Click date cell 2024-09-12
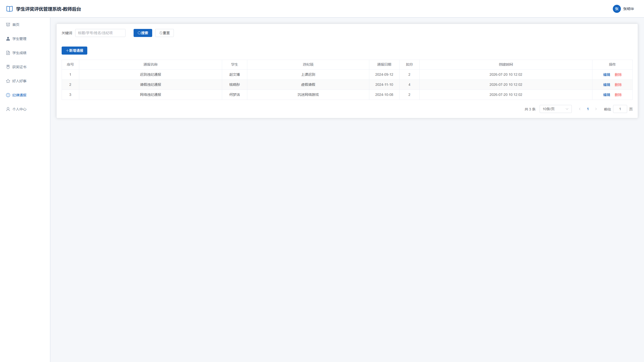The width and height of the screenshot is (644, 362). point(384,75)
